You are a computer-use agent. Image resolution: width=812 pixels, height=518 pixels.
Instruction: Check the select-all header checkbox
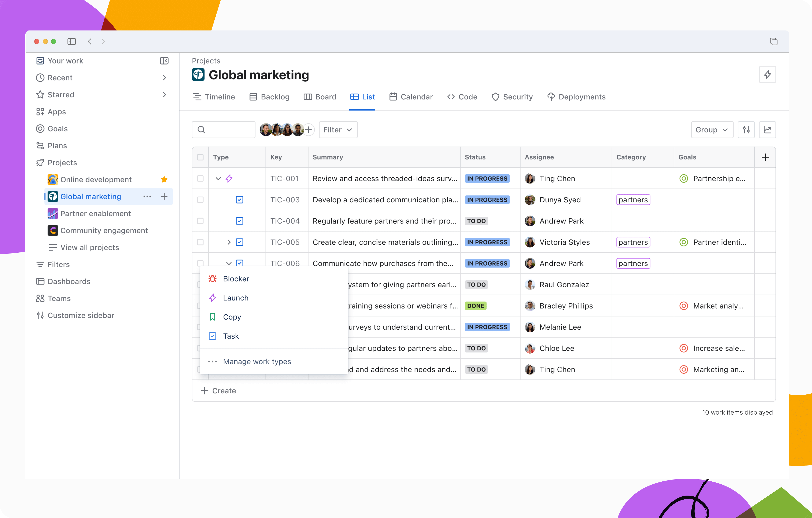point(200,157)
